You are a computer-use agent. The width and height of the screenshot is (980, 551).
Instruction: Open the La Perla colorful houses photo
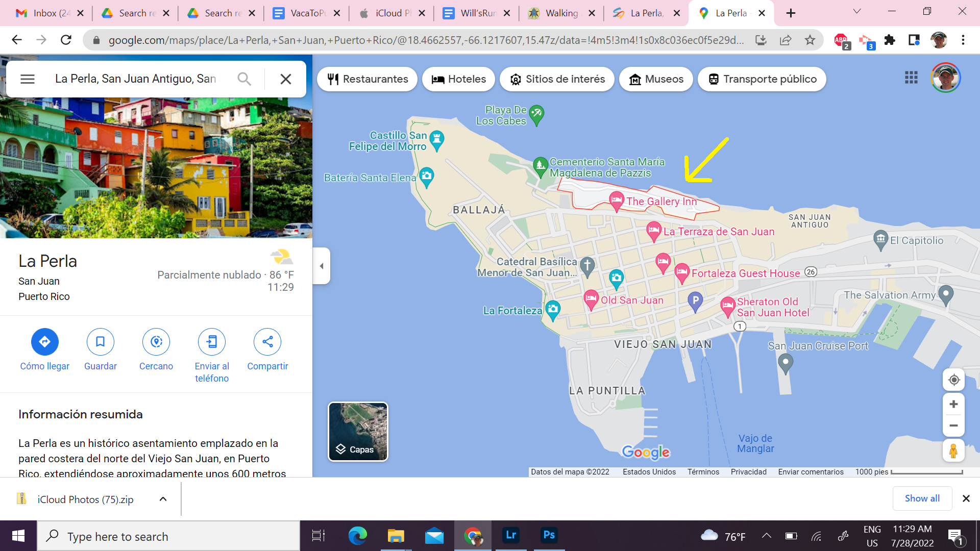[x=156, y=168]
